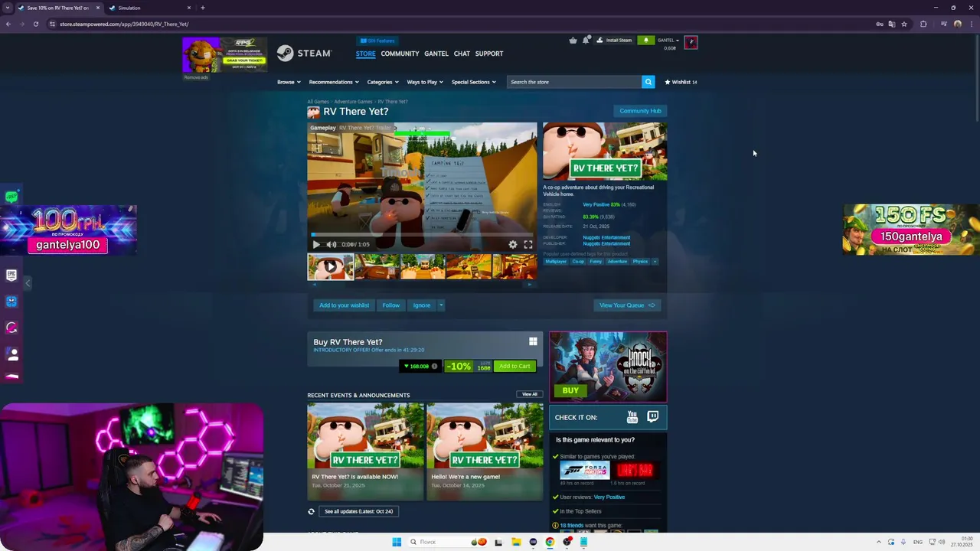The height and width of the screenshot is (551, 980).
Task: Close the RV There Yet browser tab
Action: [97, 8]
